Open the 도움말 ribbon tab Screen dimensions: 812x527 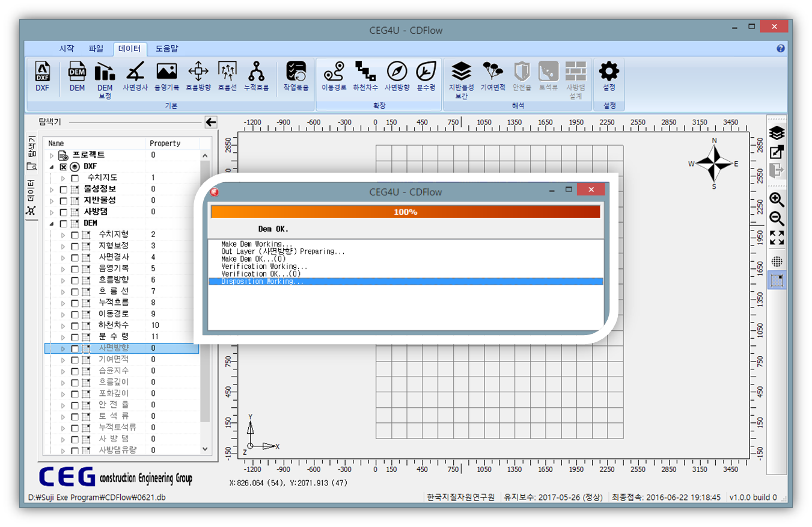166,48
